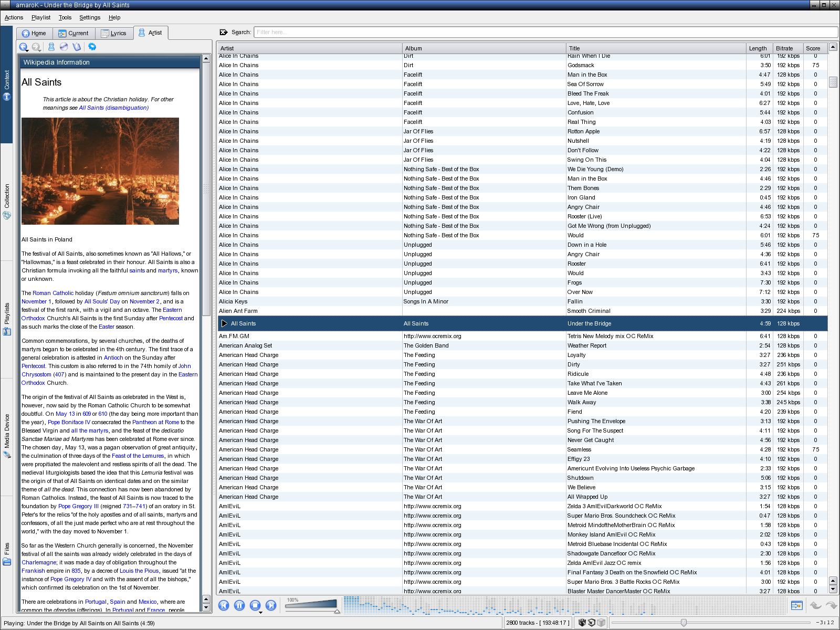Viewport: 840px width, 630px height.
Task: Open the album page disc icon
Action: [x=64, y=47]
